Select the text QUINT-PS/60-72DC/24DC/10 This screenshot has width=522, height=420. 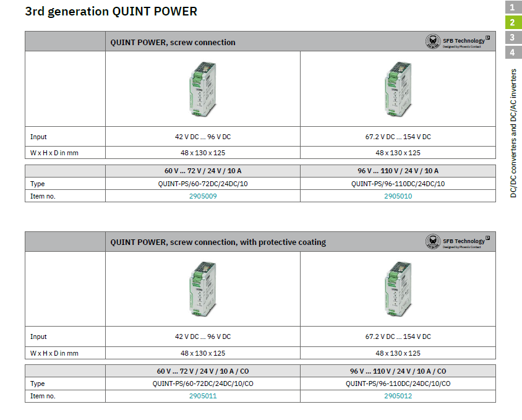tap(203, 184)
